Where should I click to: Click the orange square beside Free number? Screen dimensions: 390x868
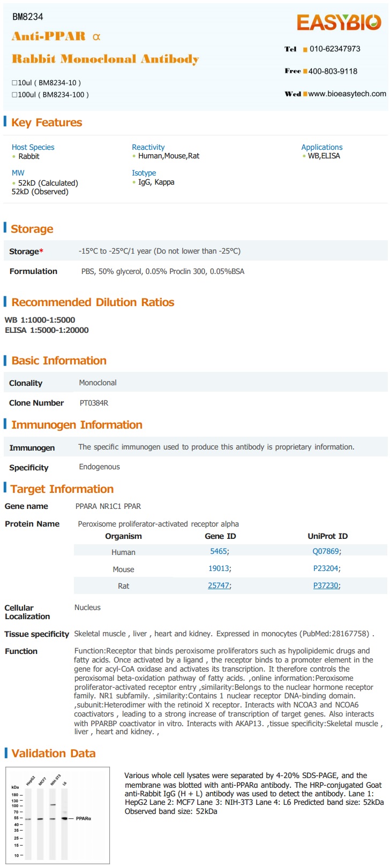pos(305,71)
